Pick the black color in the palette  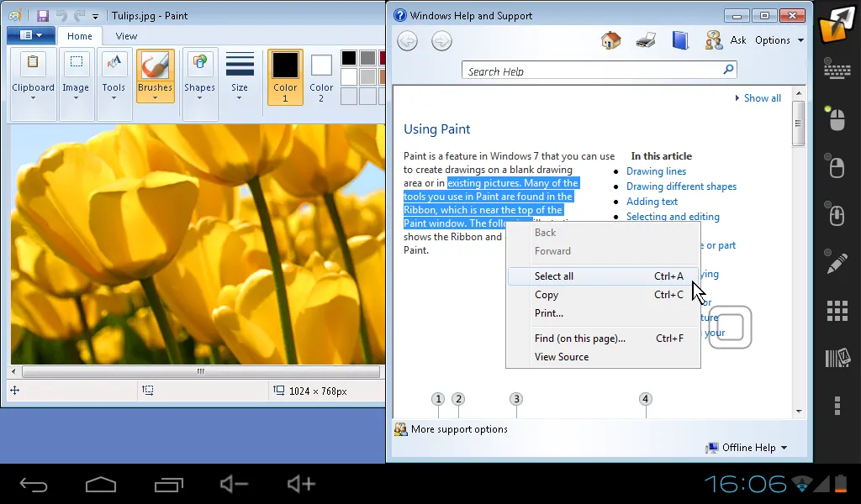[349, 58]
